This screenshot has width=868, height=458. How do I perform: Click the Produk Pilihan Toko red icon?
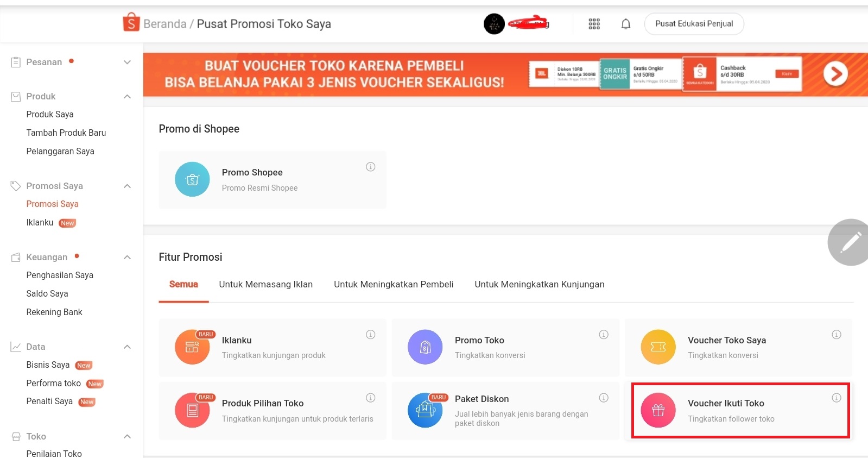(x=192, y=410)
